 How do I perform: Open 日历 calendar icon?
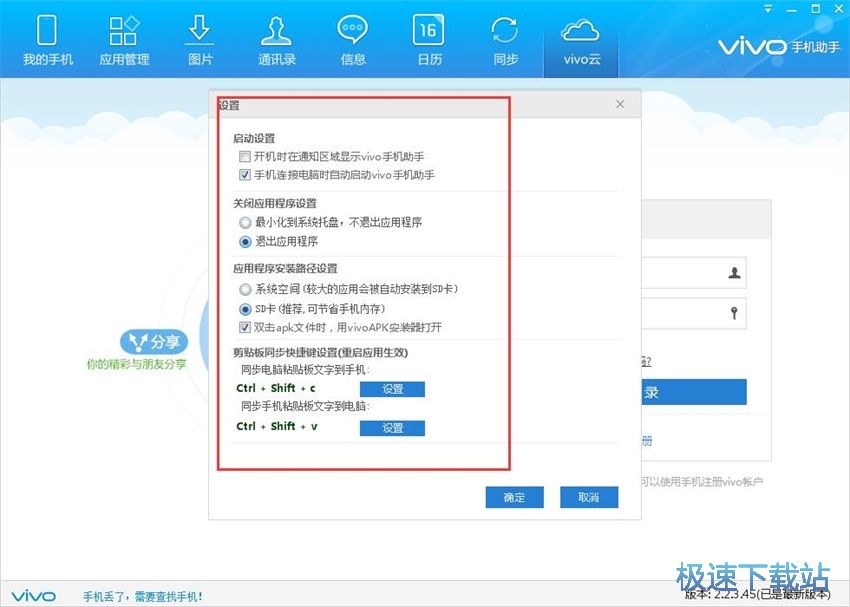click(x=429, y=40)
